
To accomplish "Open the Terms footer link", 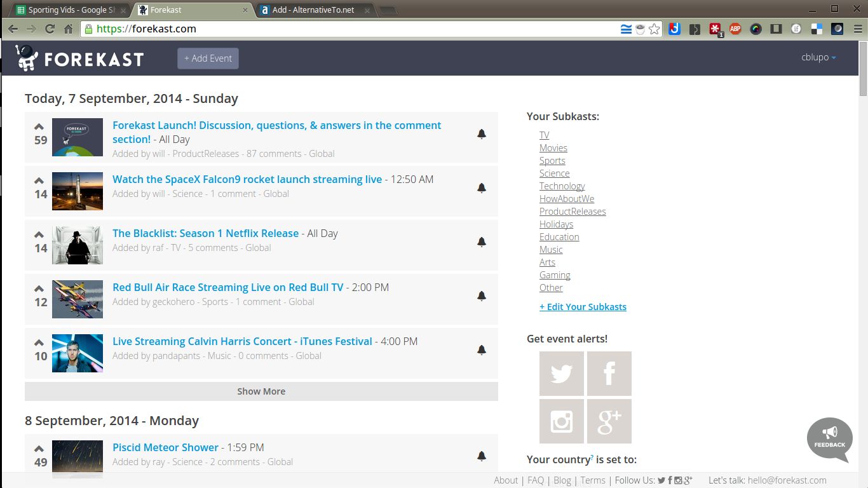I will [x=593, y=480].
